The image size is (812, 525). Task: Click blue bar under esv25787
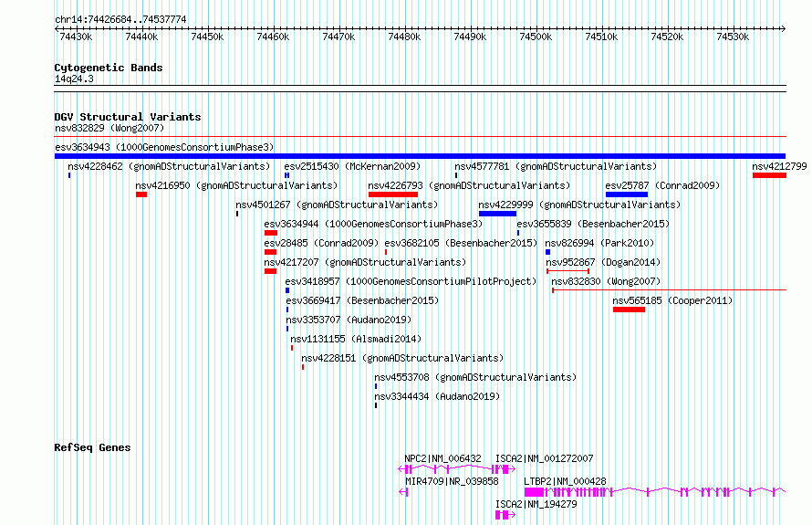(x=627, y=194)
